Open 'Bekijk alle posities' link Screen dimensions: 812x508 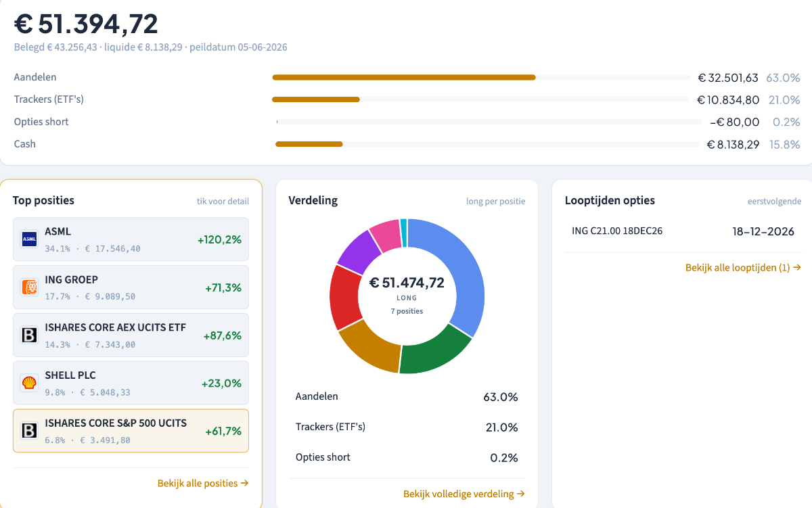pyautogui.click(x=203, y=483)
